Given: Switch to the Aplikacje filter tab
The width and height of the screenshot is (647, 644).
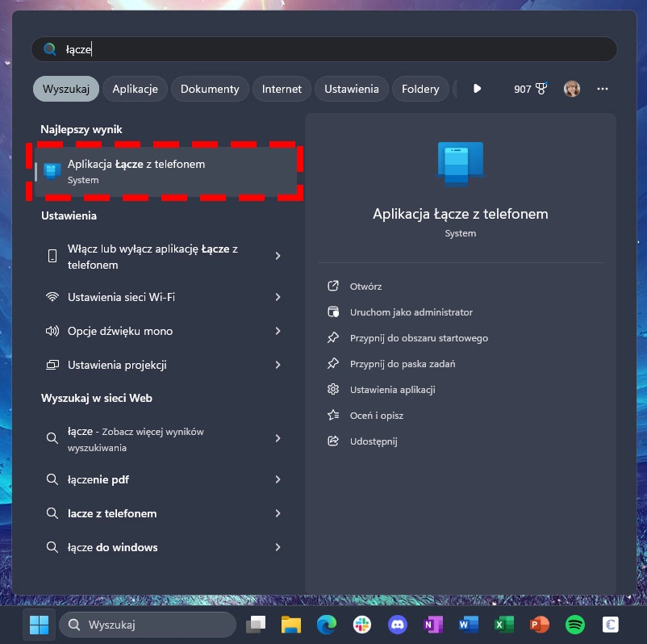Looking at the screenshot, I should click(x=135, y=89).
